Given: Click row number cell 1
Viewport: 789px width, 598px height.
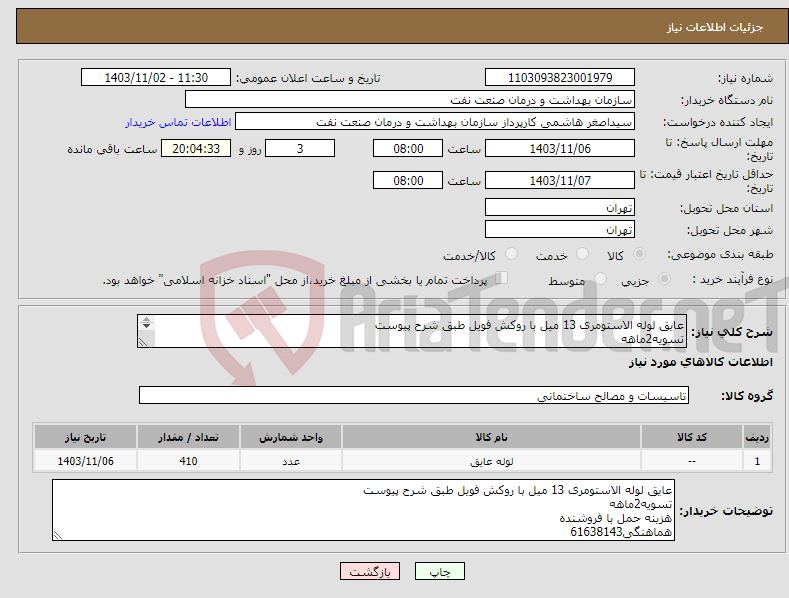Looking at the screenshot, I should [757, 461].
